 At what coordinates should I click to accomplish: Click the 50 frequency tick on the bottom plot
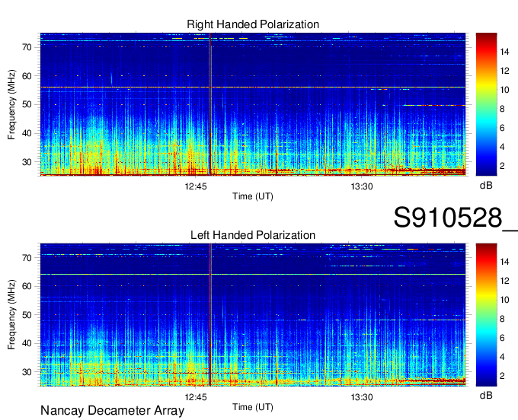[x=27, y=315]
